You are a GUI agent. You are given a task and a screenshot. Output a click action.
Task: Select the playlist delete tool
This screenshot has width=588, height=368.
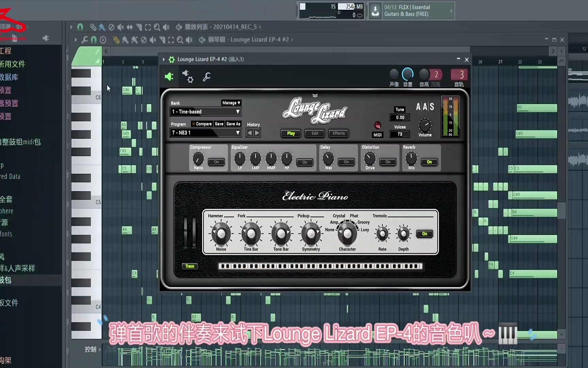coord(111,27)
